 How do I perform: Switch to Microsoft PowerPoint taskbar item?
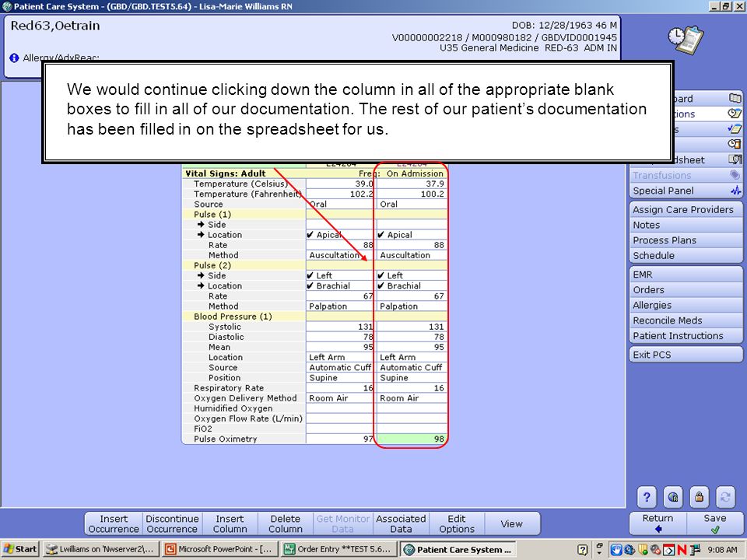(x=219, y=549)
